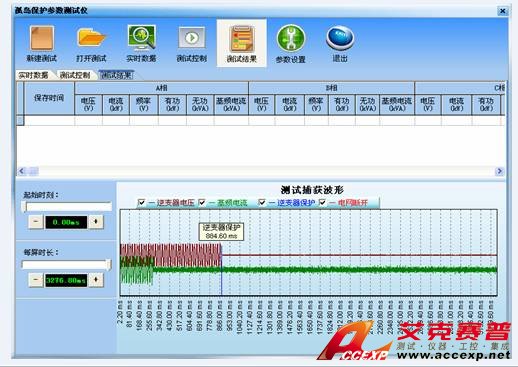Toggle the 逆变器电压 waveform checkbox
This screenshot has height=367, width=518.
(141, 202)
